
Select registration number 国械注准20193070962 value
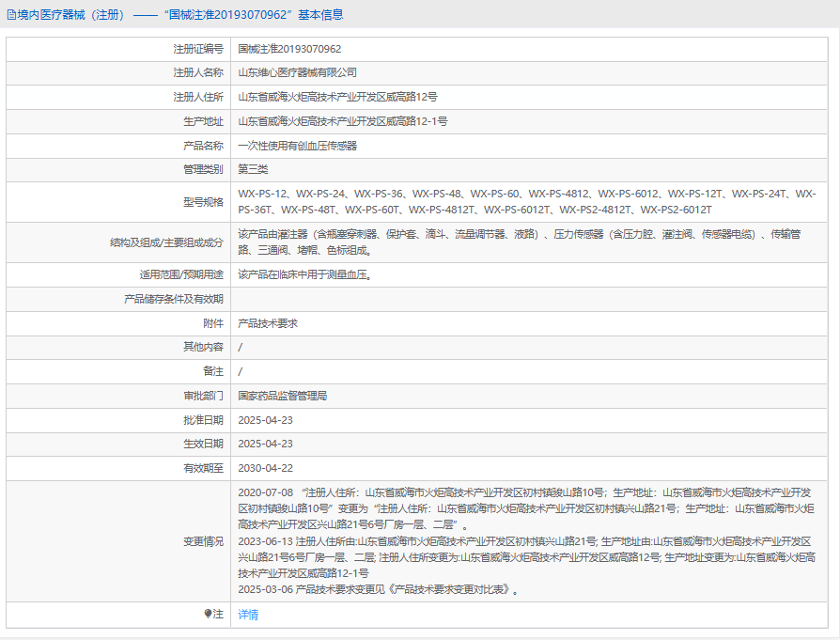point(289,48)
